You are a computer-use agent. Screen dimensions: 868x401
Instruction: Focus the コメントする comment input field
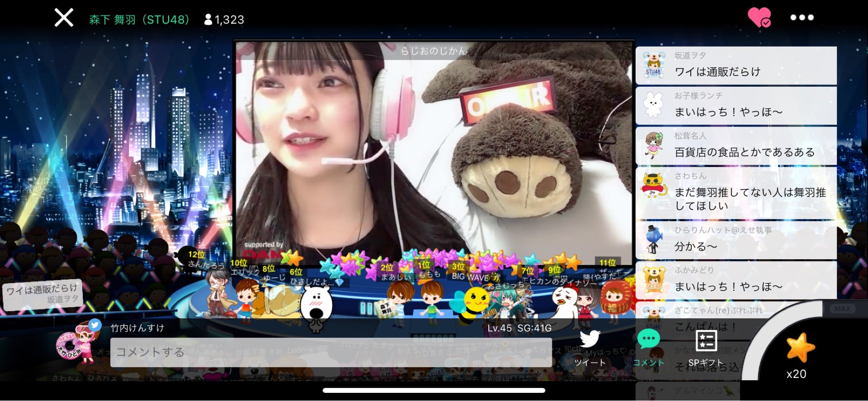[x=331, y=352]
